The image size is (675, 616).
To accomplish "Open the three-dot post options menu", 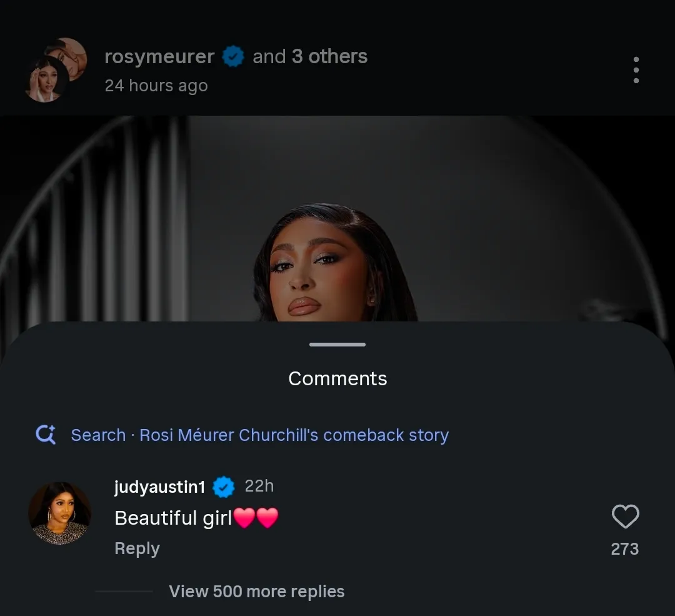I will (636, 70).
